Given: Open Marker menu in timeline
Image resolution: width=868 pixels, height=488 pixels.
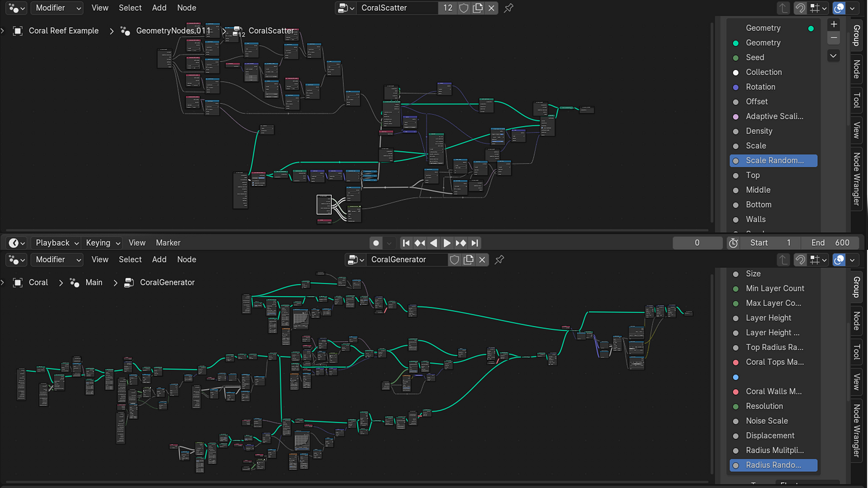Looking at the screenshot, I should 168,243.
